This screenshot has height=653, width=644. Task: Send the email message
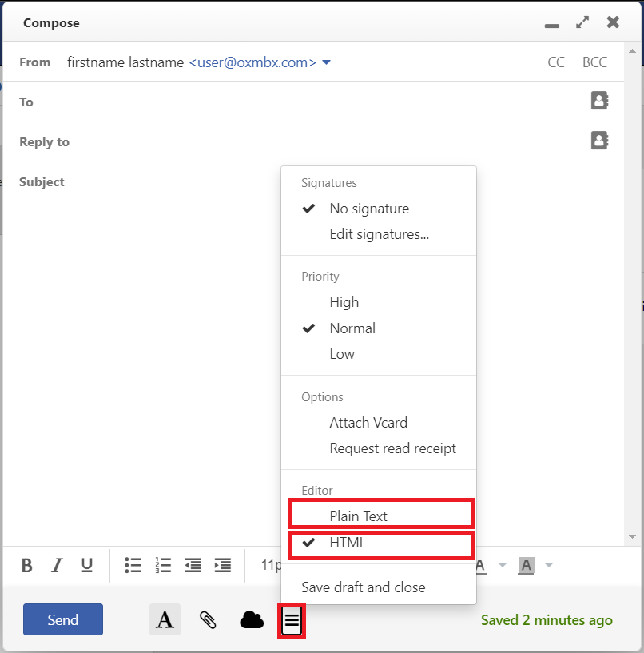coord(63,620)
